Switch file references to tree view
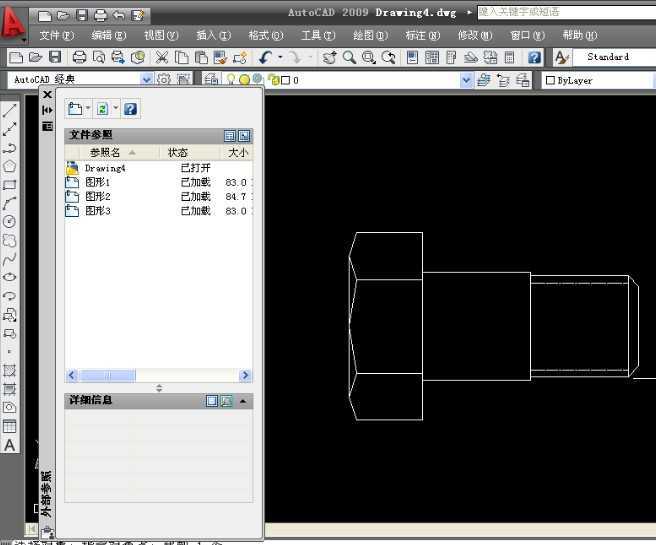 pyautogui.click(x=244, y=136)
